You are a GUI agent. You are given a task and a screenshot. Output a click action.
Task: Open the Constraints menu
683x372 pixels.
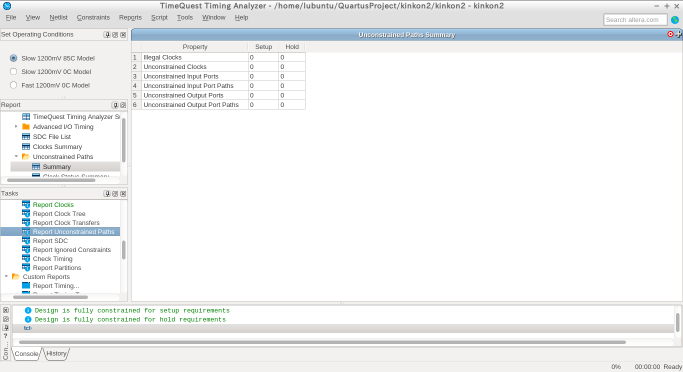pos(93,17)
